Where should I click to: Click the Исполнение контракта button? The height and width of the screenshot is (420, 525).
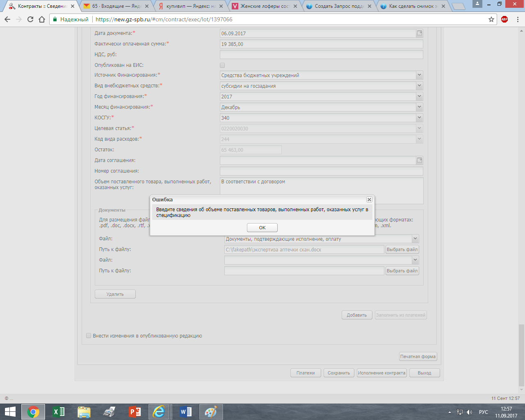[x=381, y=373]
